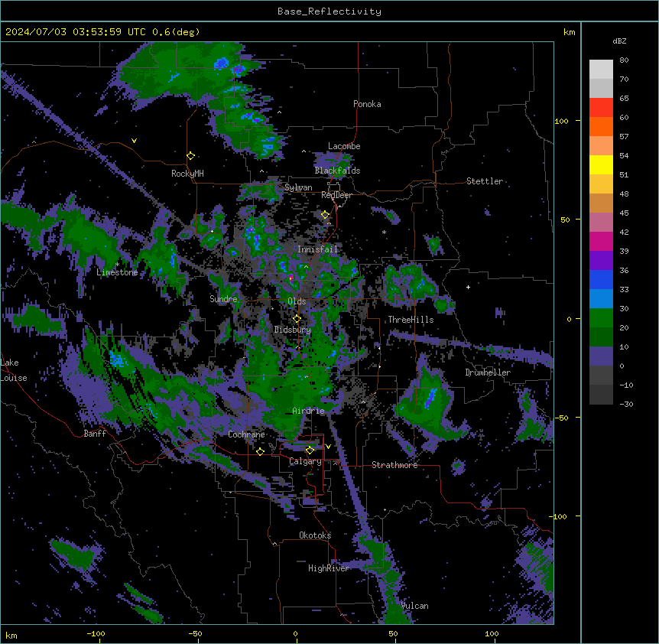The image size is (659, 644).
Task: Select the Ponoka city label
Action: click(367, 104)
